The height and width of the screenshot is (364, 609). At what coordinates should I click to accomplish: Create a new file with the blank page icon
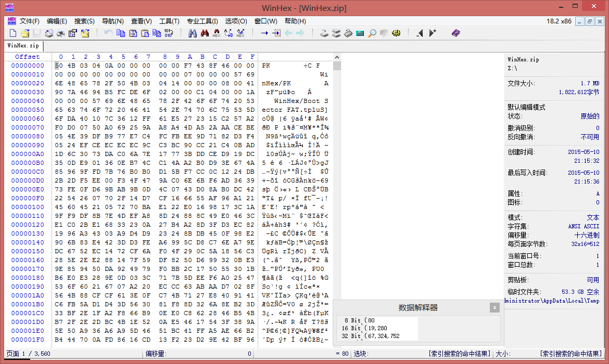point(13,33)
